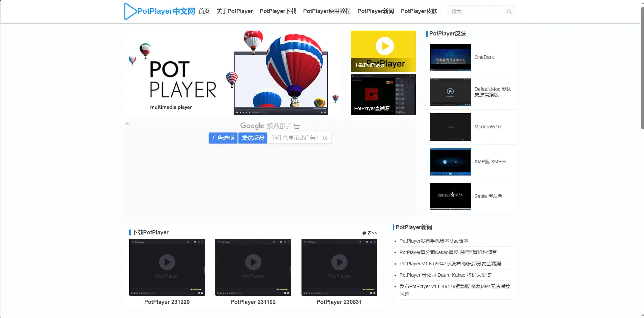Click the PotPlayer 231102 title
This screenshot has width=644, height=318.
tap(253, 302)
